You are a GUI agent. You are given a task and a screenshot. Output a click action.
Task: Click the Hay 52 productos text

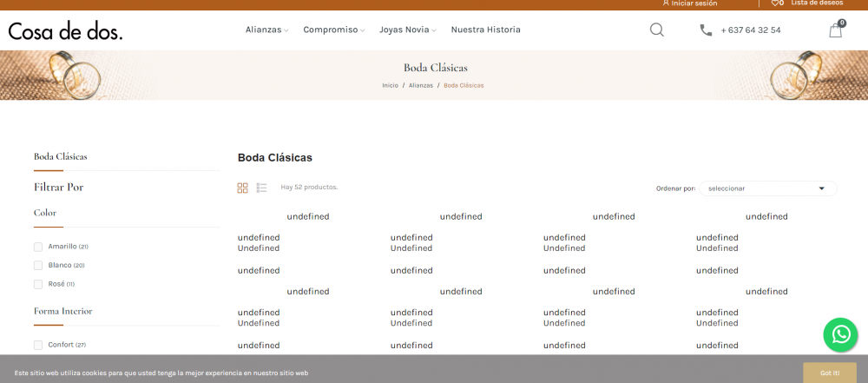(309, 188)
